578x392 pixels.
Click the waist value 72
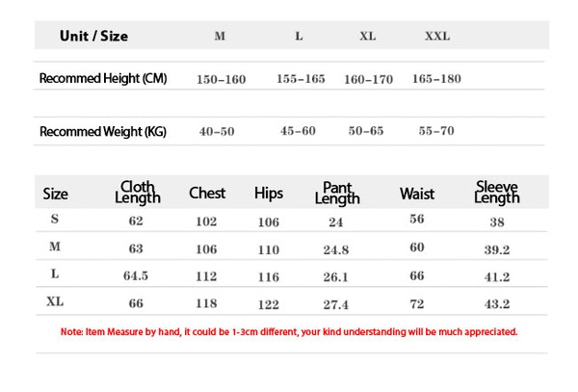[x=417, y=304]
